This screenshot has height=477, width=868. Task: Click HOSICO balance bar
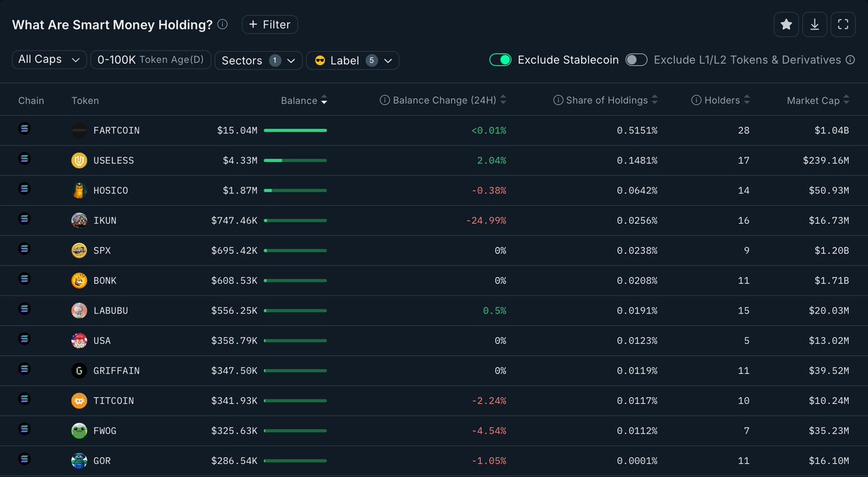(295, 190)
